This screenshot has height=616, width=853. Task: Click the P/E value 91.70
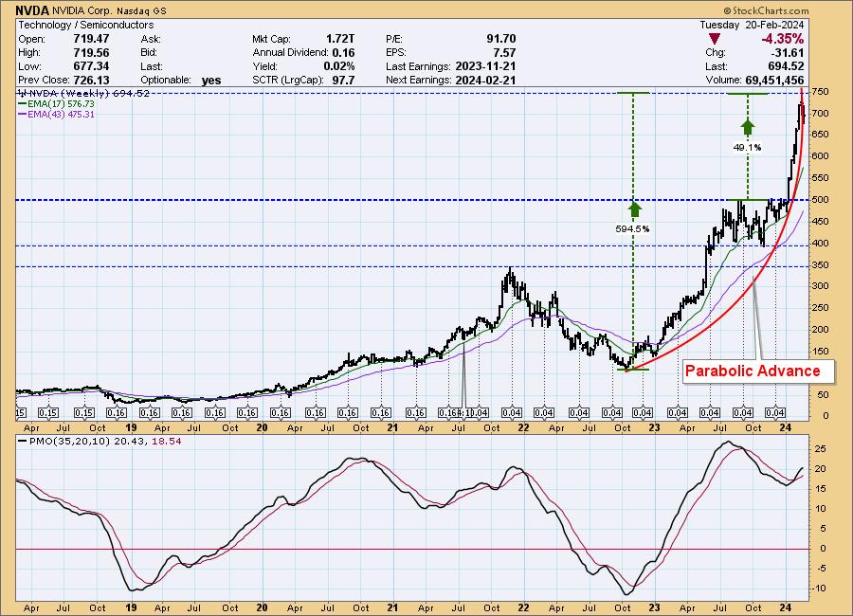coord(501,39)
